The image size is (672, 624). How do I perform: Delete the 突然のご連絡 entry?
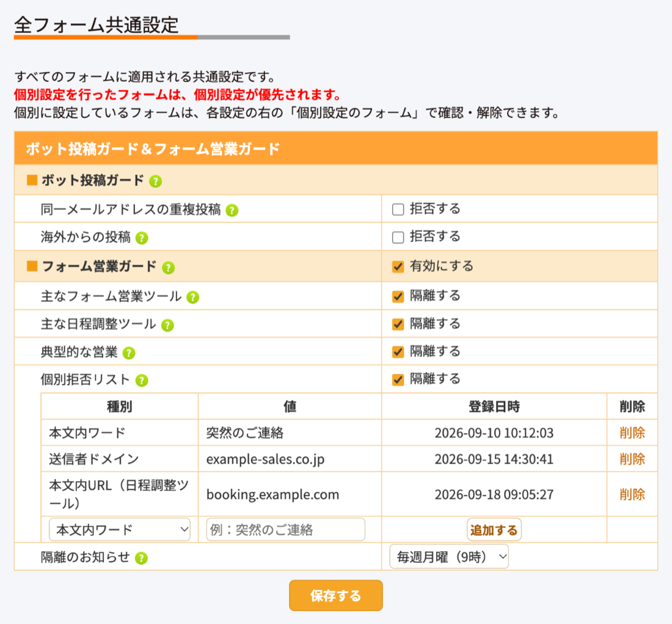point(632,433)
